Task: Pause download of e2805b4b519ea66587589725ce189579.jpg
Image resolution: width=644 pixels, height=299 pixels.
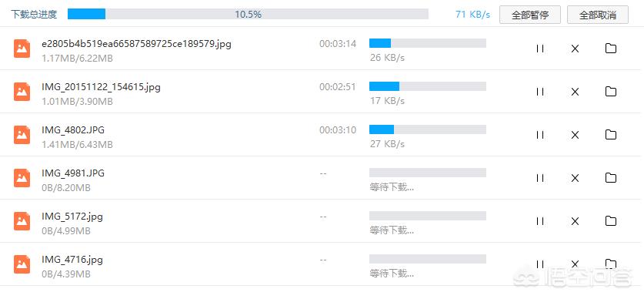Action: (540, 49)
